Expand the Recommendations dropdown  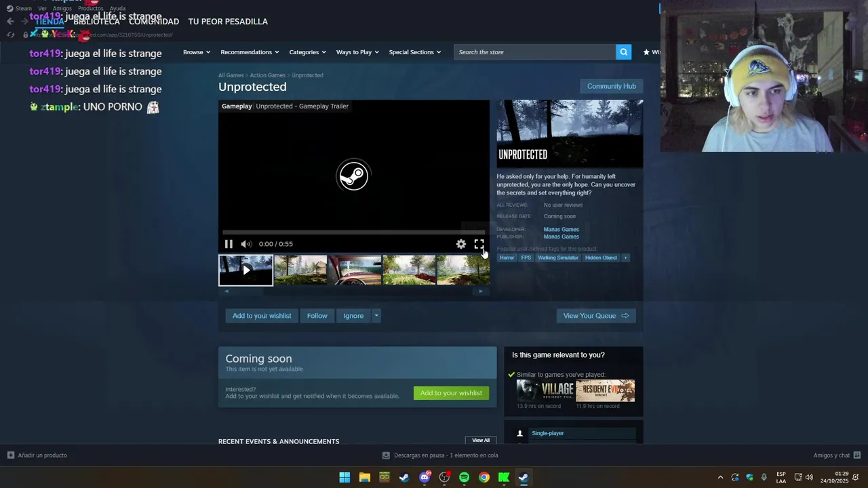pos(249,52)
